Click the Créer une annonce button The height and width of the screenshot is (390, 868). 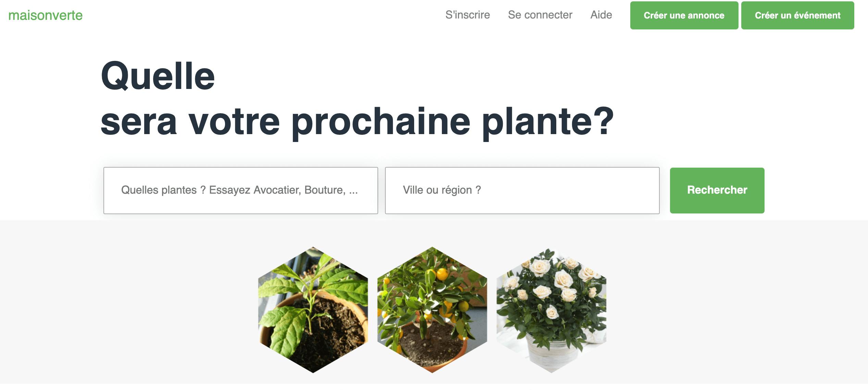click(684, 15)
